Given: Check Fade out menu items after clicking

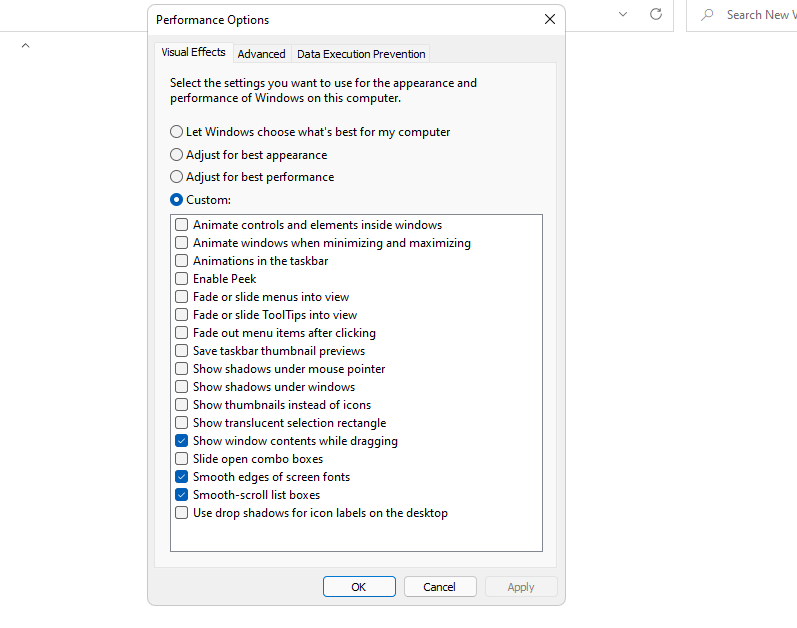Looking at the screenshot, I should 181,333.
